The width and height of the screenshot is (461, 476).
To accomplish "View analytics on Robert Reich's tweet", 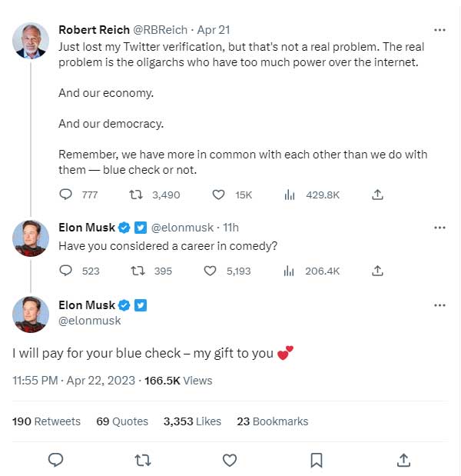I will [x=290, y=195].
